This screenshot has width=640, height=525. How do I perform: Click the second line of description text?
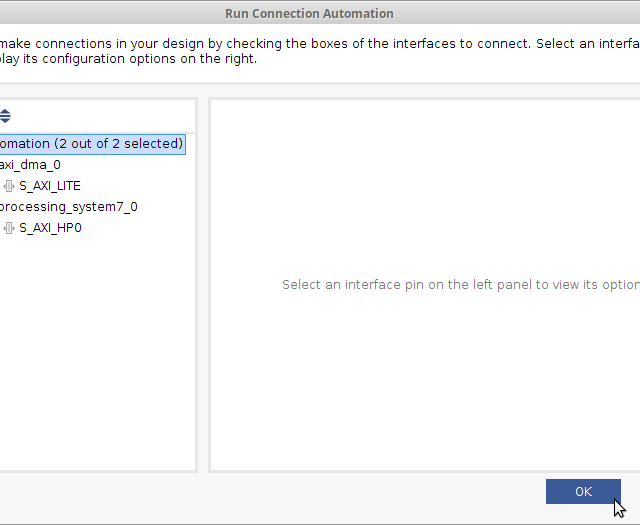click(x=130, y=59)
